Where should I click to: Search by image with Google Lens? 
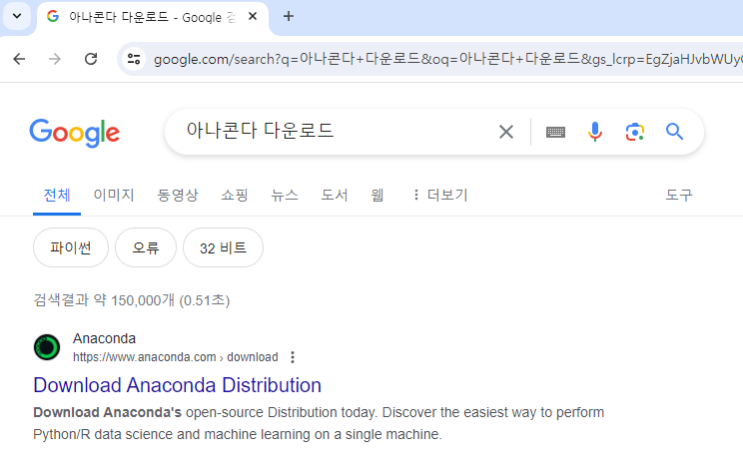click(634, 132)
